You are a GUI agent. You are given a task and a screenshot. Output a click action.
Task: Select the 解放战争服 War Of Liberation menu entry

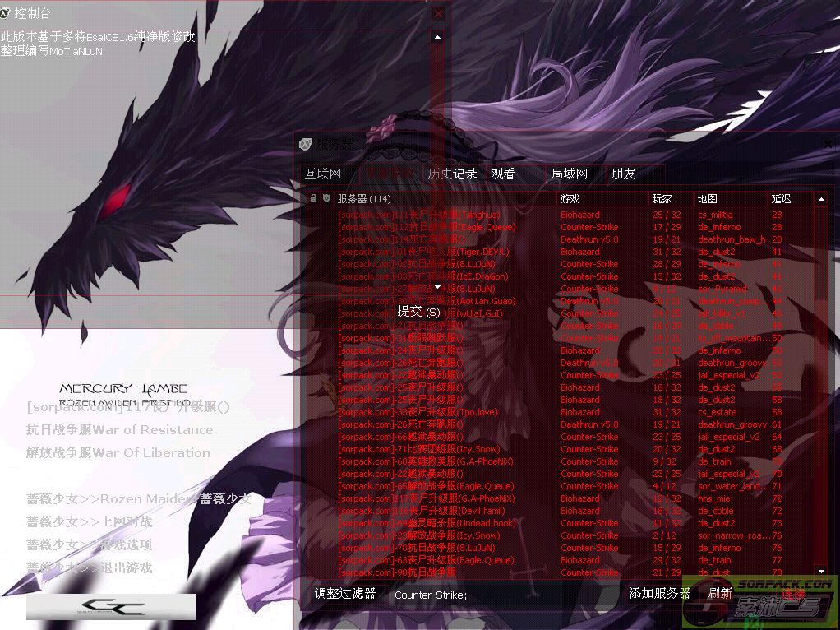pyautogui.click(x=118, y=452)
